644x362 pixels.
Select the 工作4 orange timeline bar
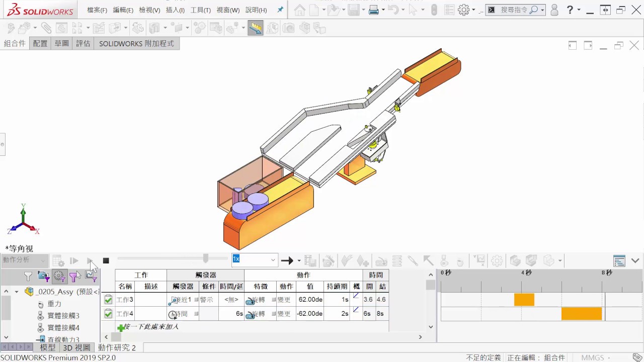tap(582, 314)
